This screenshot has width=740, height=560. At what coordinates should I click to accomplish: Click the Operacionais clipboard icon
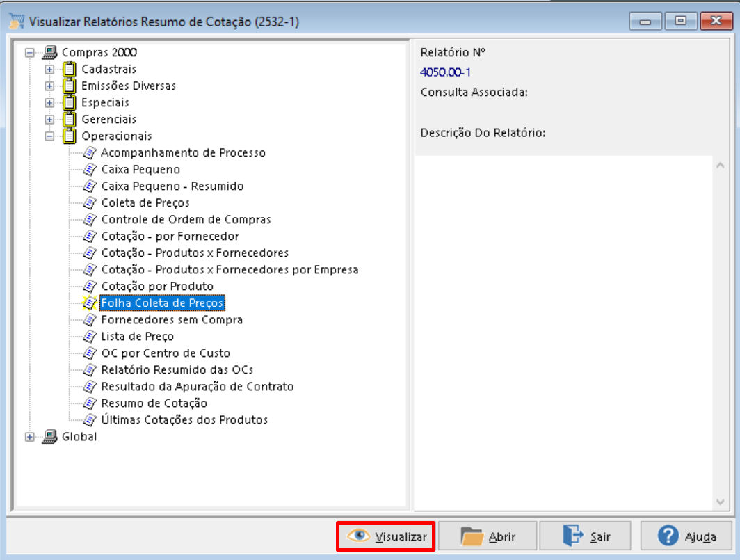pos(70,136)
